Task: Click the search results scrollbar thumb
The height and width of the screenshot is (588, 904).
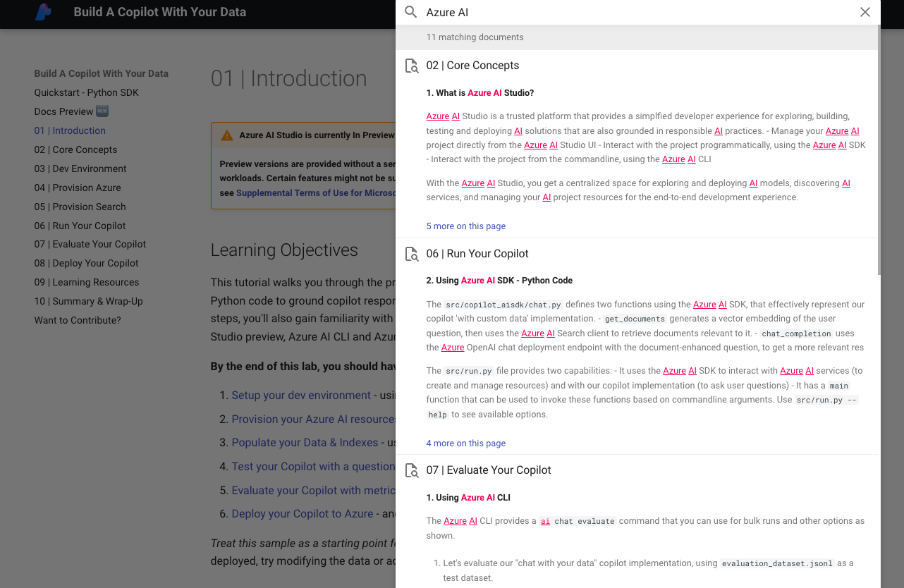Action: 878,149
